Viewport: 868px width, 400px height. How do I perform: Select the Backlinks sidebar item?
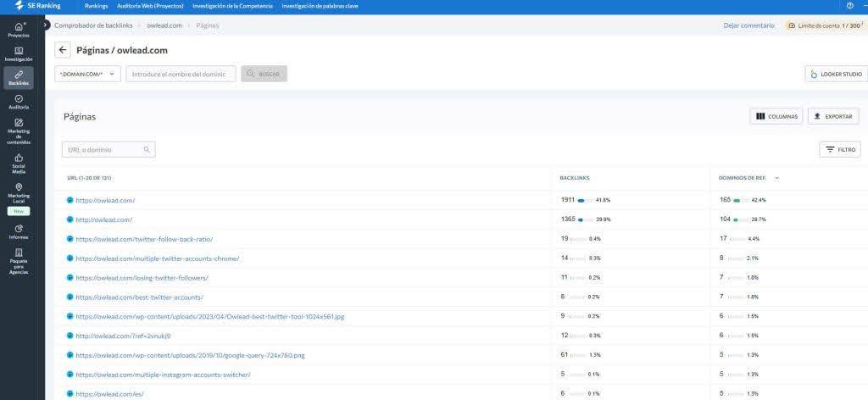[x=19, y=78]
